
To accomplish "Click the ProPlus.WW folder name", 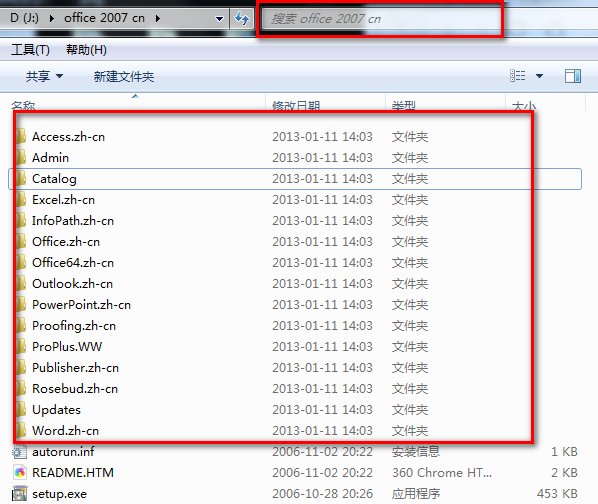I will click(x=67, y=347).
